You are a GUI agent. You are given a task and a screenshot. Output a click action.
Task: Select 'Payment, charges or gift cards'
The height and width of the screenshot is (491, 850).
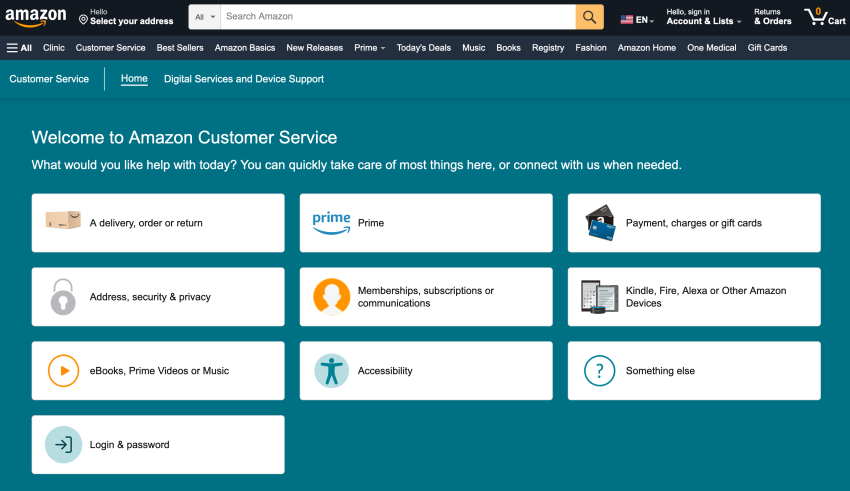coord(693,223)
